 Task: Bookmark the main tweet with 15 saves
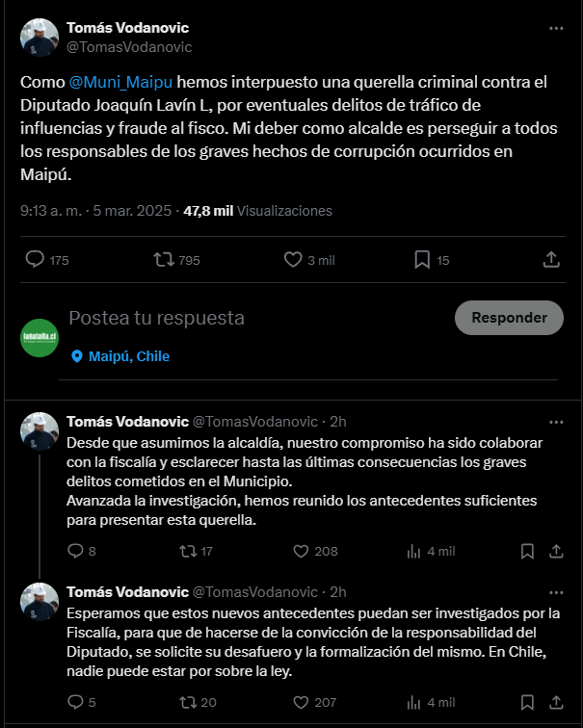pos(422,260)
